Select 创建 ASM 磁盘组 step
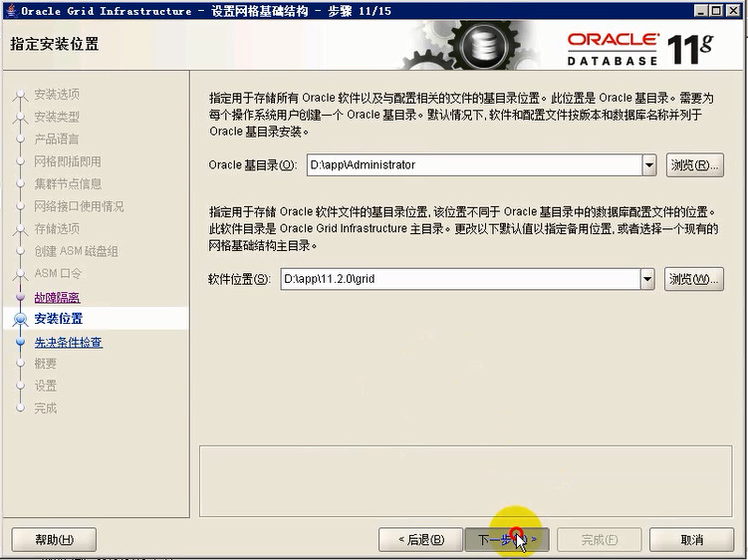Screen dimensions: 748x560 tap(76, 251)
